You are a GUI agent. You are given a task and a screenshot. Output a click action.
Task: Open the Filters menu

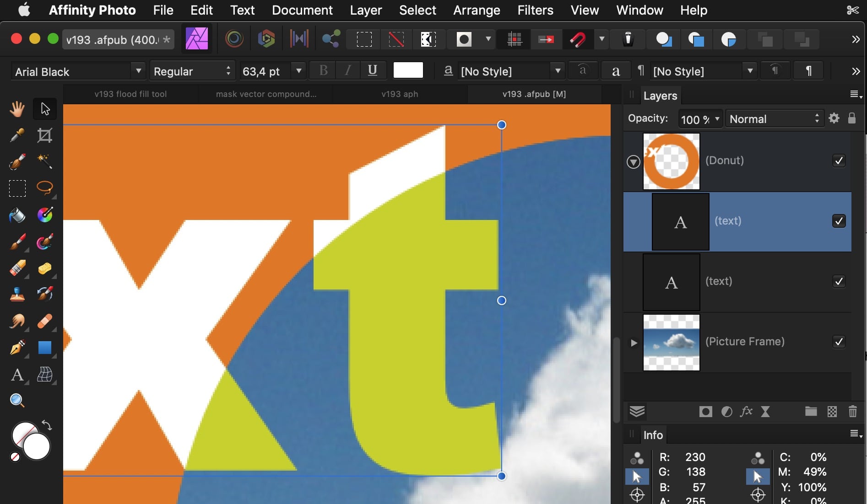point(535,10)
